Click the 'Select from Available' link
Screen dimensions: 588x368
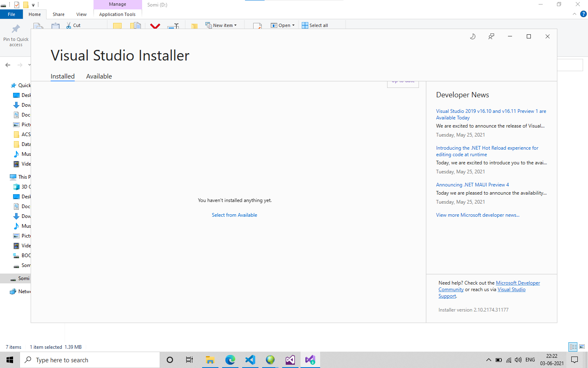234,215
